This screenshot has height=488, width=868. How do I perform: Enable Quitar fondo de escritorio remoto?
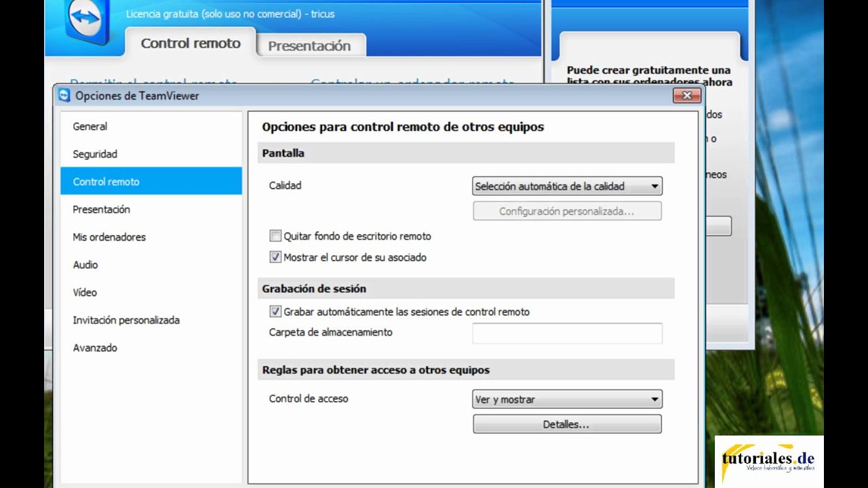point(275,237)
